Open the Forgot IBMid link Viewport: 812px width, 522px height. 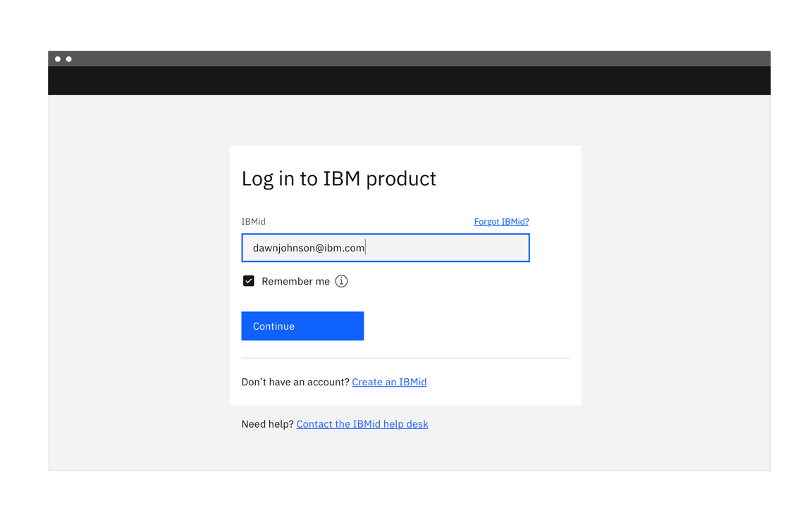pyautogui.click(x=501, y=221)
